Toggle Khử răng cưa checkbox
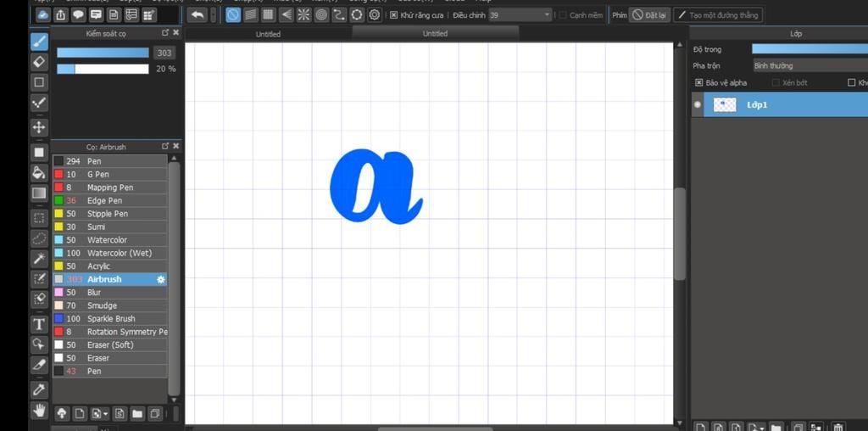Screen dimensions: 868x431 click(x=393, y=15)
